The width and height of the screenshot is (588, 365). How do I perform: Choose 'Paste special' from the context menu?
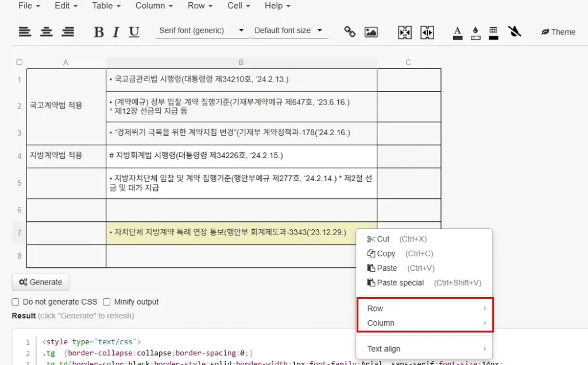400,283
